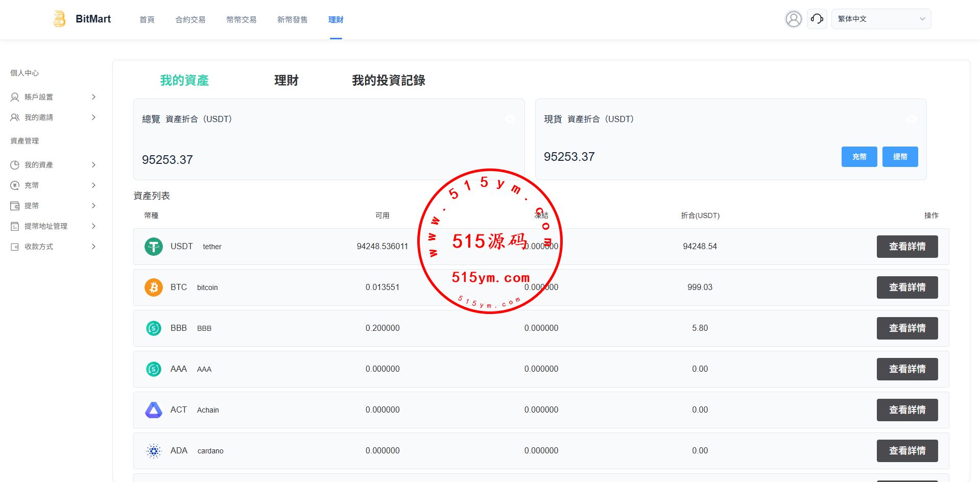Click the BBB coin icon
Viewport: 980px width, 482px height.
(x=153, y=328)
